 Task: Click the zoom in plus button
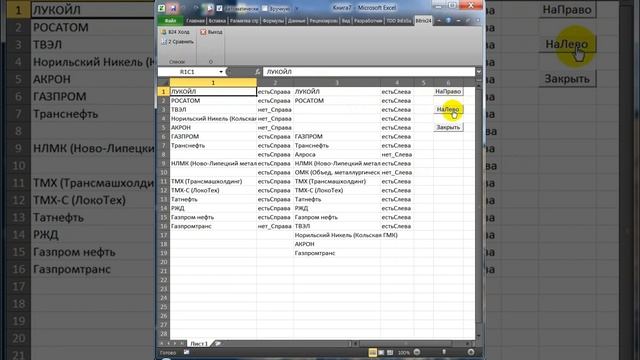click(471, 352)
